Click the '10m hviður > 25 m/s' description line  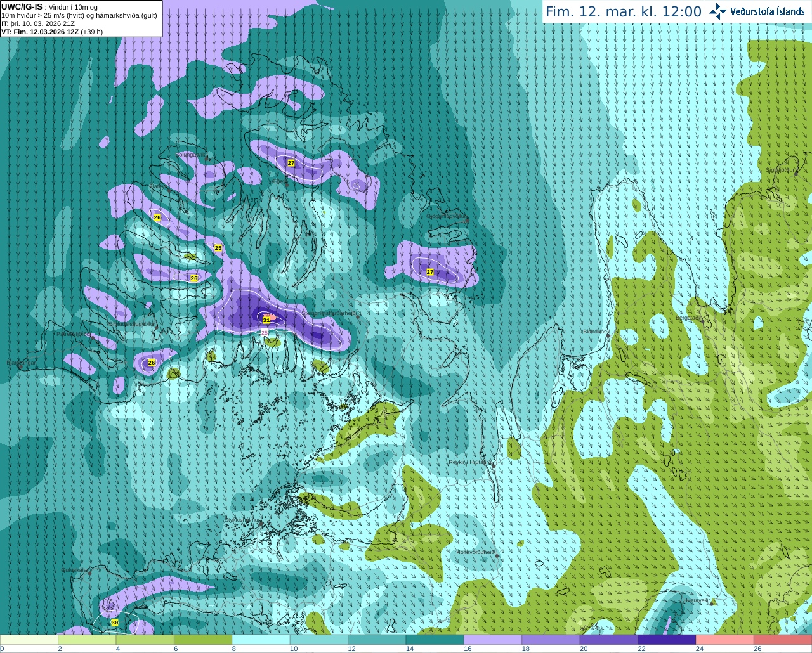click(79, 15)
